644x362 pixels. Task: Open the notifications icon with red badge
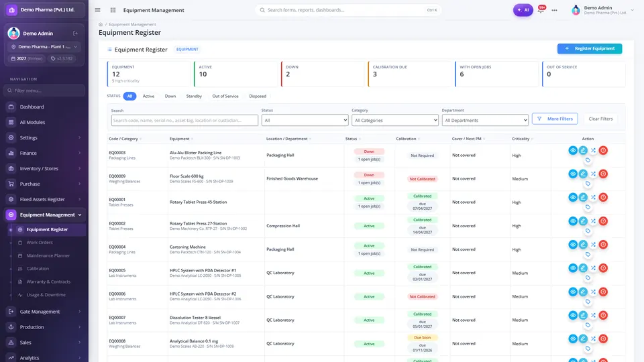(541, 9)
